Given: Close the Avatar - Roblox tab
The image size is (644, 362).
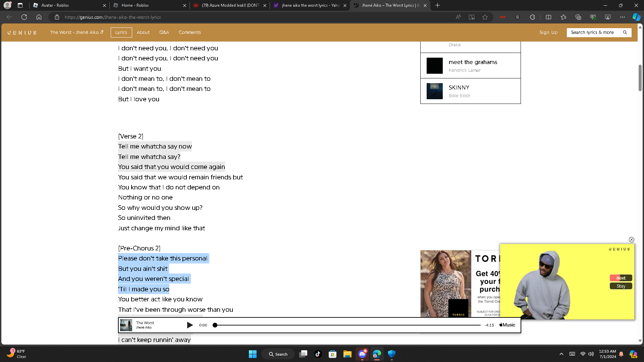Looking at the screenshot, I should pyautogui.click(x=104, y=5).
